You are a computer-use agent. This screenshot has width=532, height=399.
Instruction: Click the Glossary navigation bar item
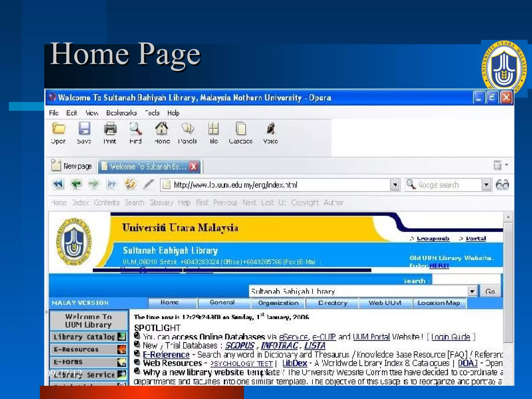161,203
